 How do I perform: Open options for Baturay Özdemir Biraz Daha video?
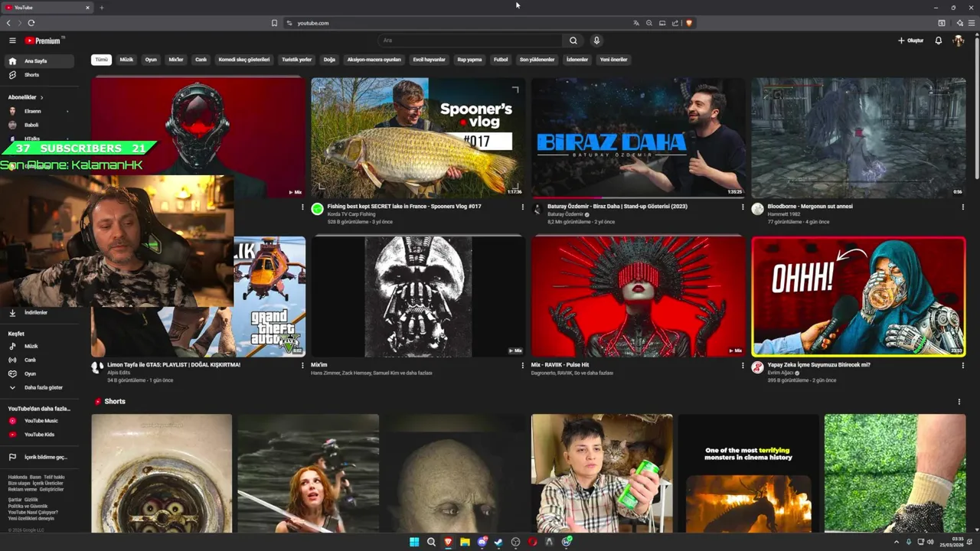click(743, 207)
